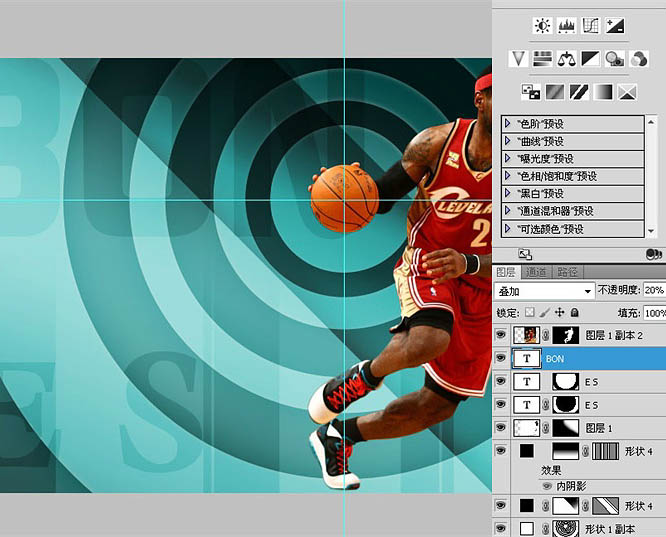Add a Selective Color adjustment (envelope icon)
This screenshot has height=537, width=666.
pyautogui.click(x=628, y=92)
